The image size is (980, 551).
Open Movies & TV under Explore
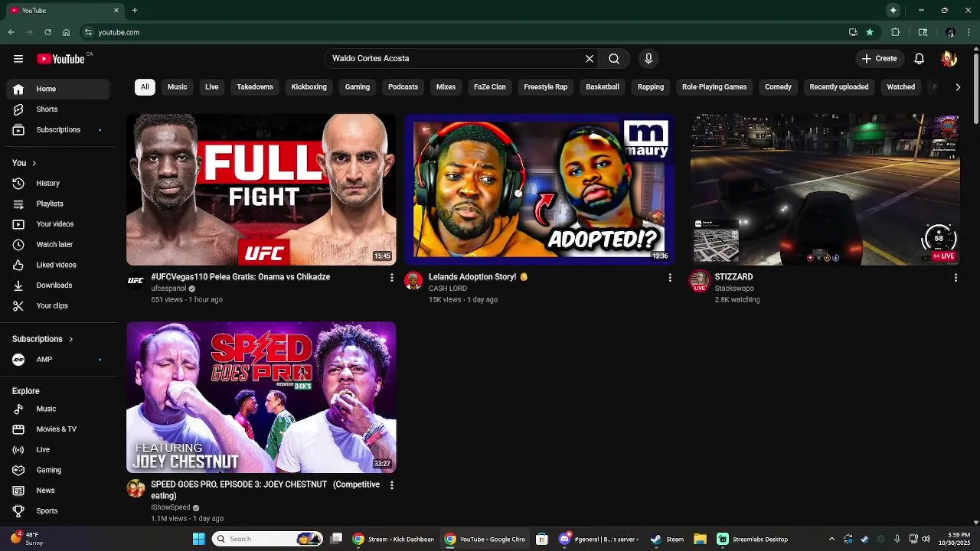pyautogui.click(x=58, y=429)
